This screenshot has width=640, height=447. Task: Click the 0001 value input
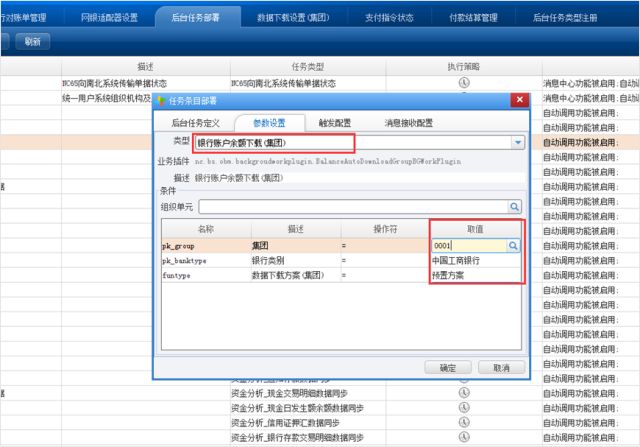pyautogui.click(x=469, y=245)
